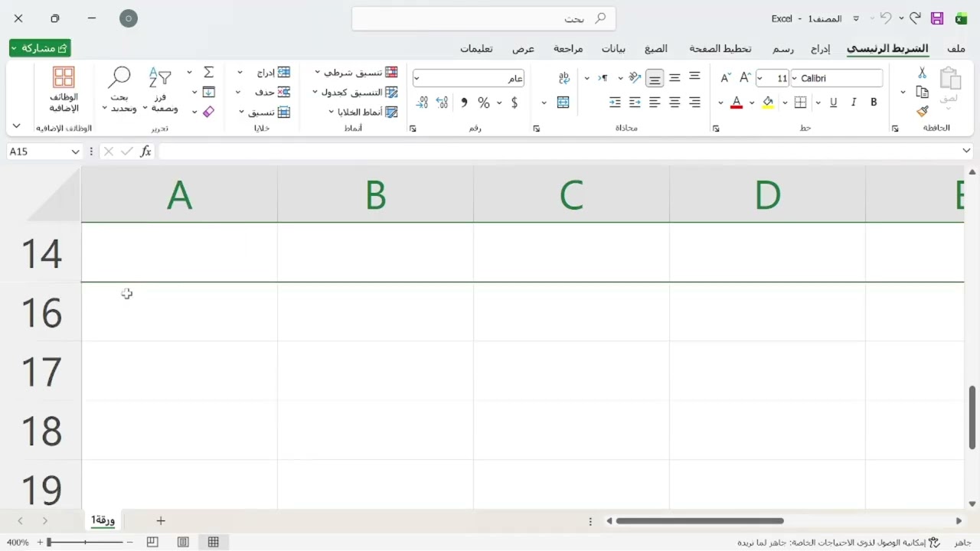980x551 pixels.
Task: Switch to Page Break Preview in status bar
Action: tap(152, 542)
